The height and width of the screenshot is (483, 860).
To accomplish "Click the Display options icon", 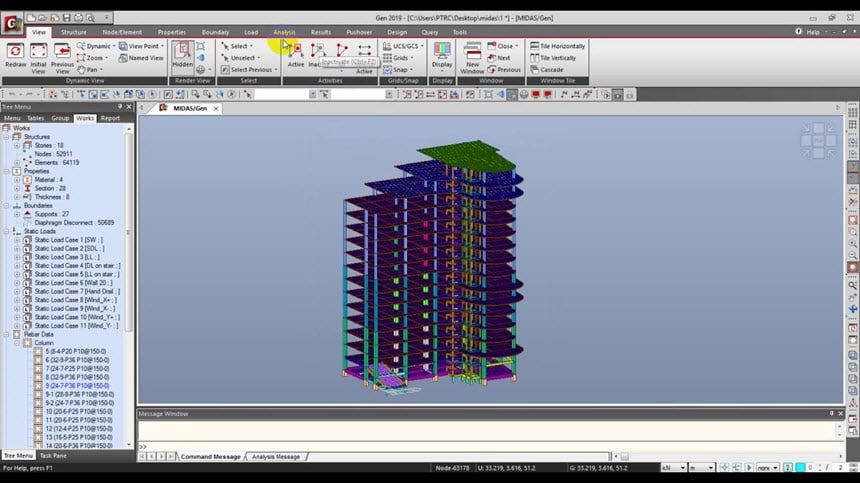I will [x=442, y=54].
